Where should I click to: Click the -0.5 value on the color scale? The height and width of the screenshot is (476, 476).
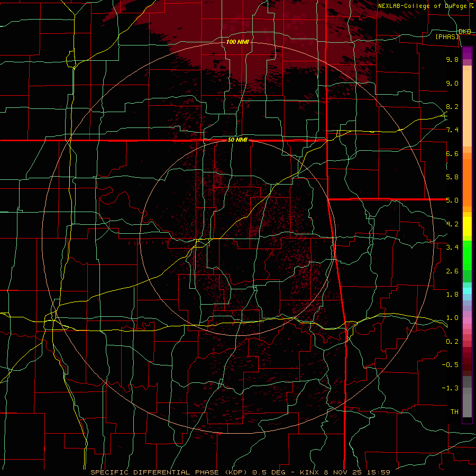(450, 365)
